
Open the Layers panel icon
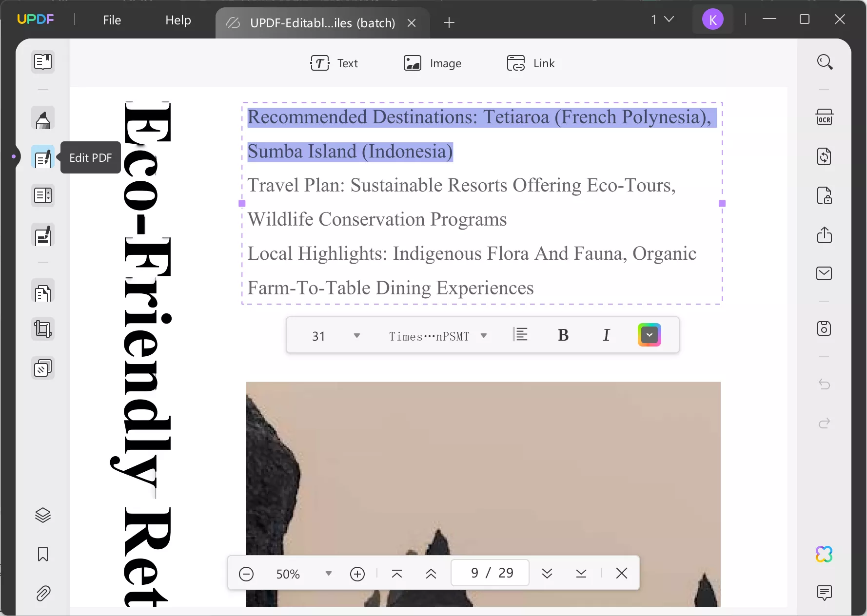[43, 515]
